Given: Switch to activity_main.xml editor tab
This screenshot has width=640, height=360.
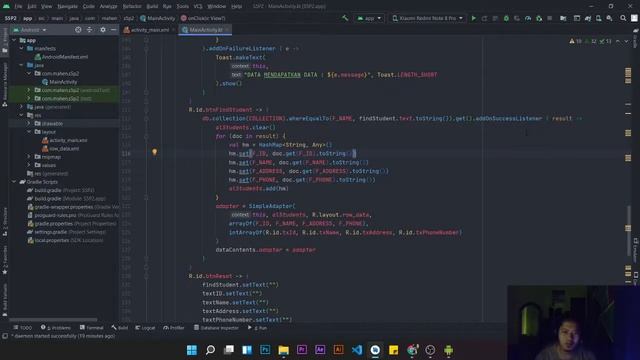Looking at the screenshot, I should click(x=149, y=30).
